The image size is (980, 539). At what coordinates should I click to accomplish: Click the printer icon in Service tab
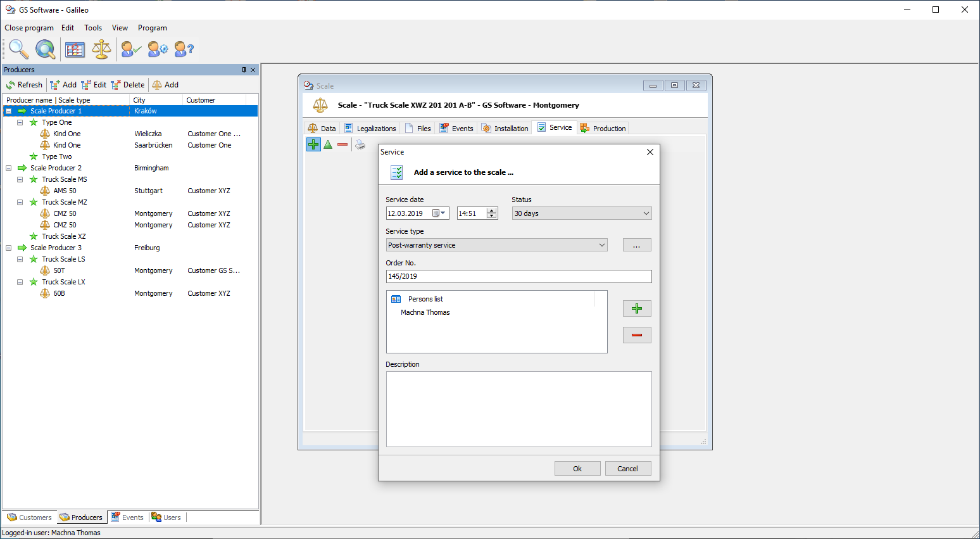click(360, 145)
